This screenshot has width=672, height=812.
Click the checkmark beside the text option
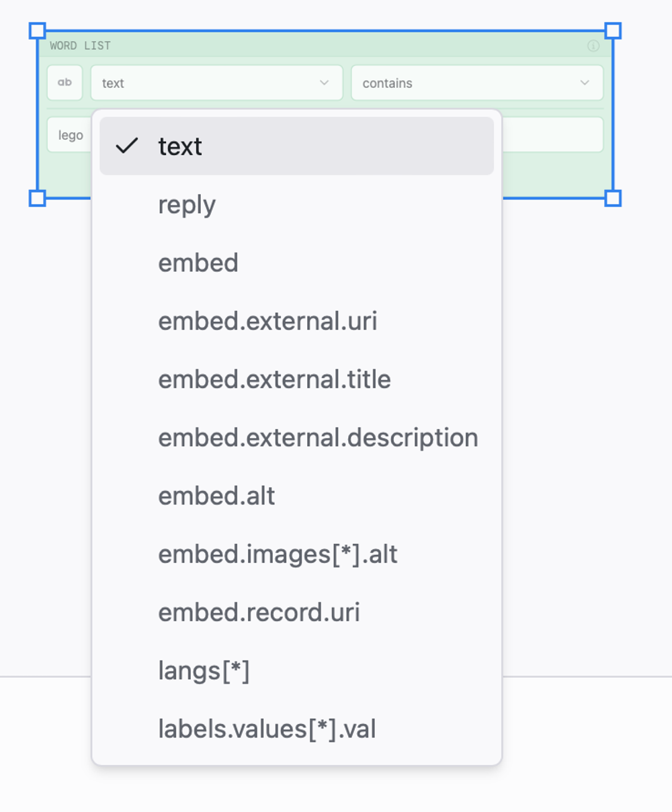click(x=127, y=146)
